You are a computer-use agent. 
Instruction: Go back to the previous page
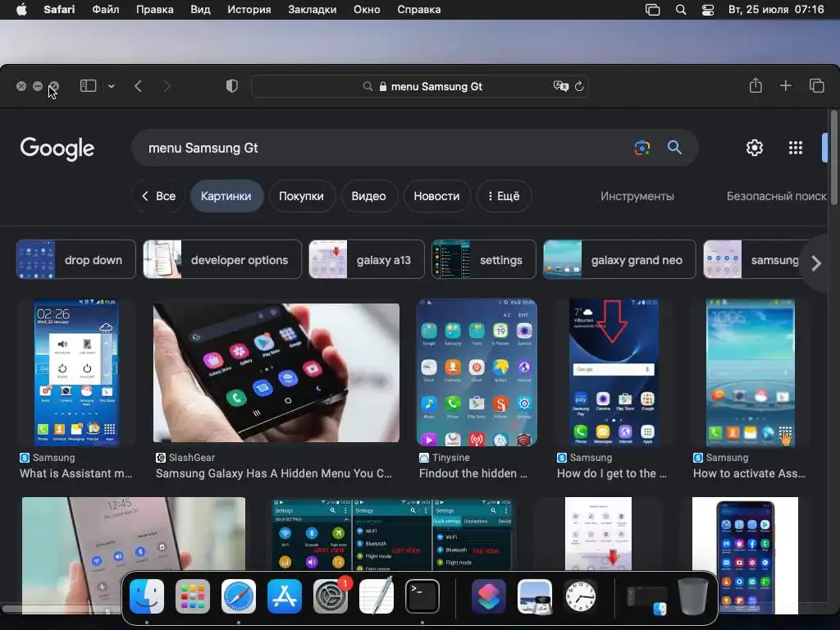(x=138, y=85)
